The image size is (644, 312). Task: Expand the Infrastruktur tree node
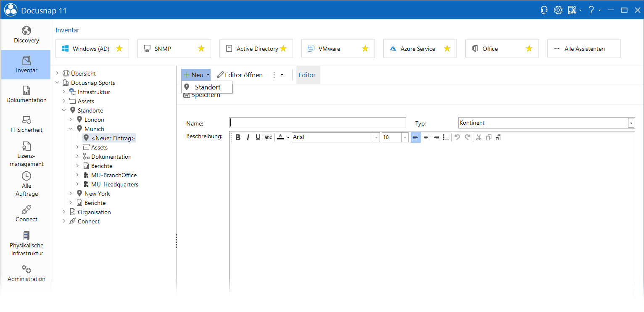pyautogui.click(x=64, y=92)
